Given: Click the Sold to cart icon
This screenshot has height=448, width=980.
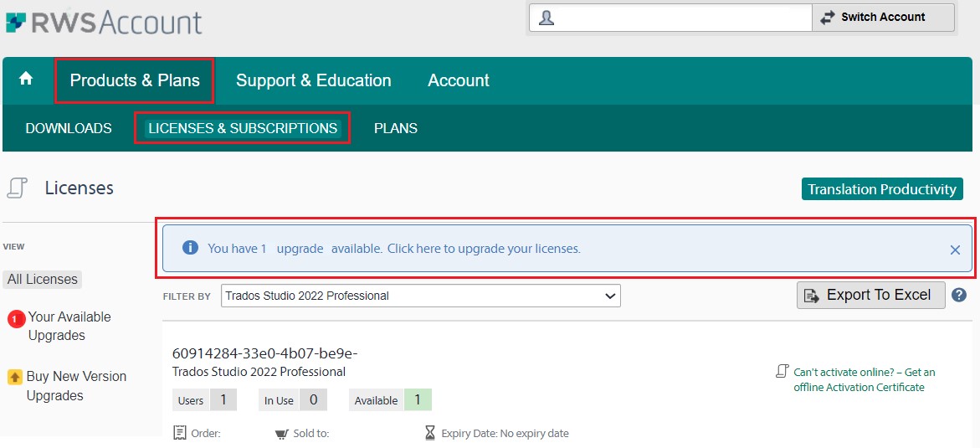Looking at the screenshot, I should (x=281, y=434).
